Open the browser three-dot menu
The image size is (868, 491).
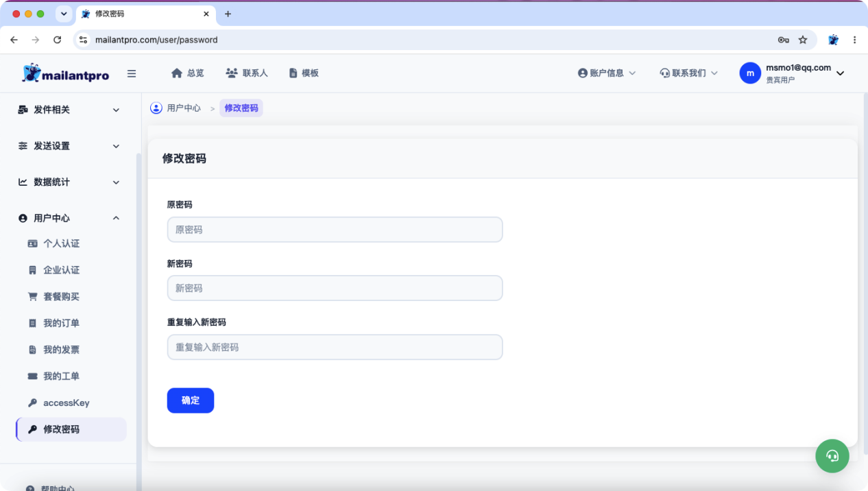pos(854,40)
